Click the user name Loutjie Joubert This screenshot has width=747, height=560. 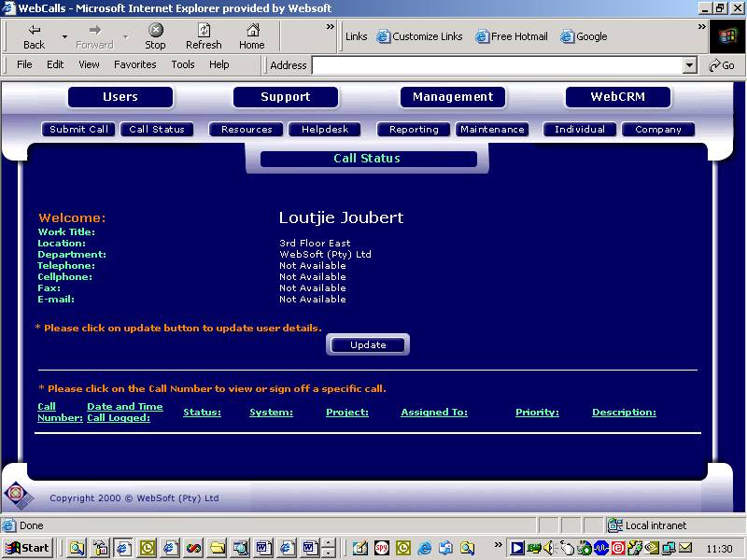[341, 217]
